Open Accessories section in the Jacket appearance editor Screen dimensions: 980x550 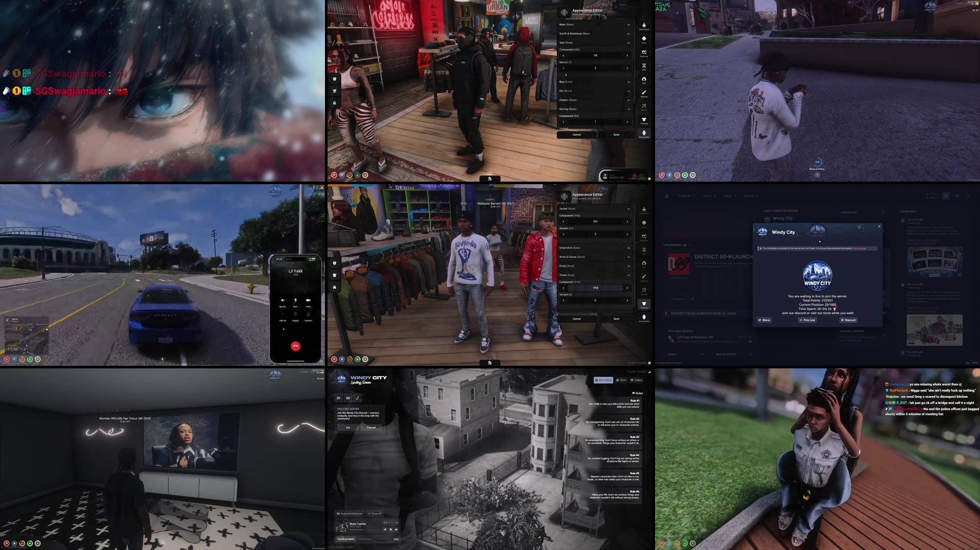(644, 318)
